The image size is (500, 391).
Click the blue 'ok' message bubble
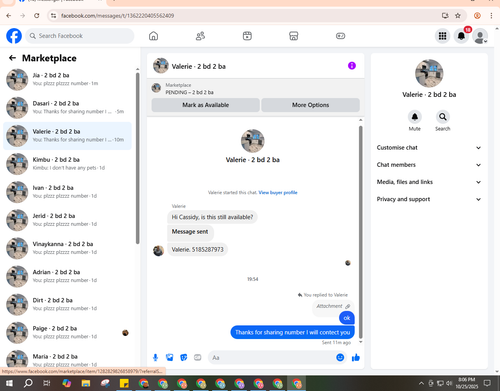(347, 318)
